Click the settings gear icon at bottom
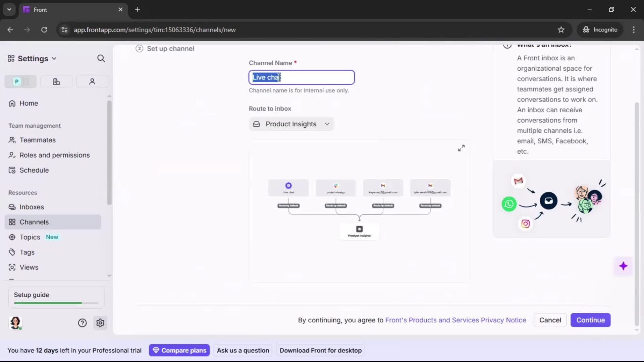Viewport: 644px width, 362px height. [100, 323]
